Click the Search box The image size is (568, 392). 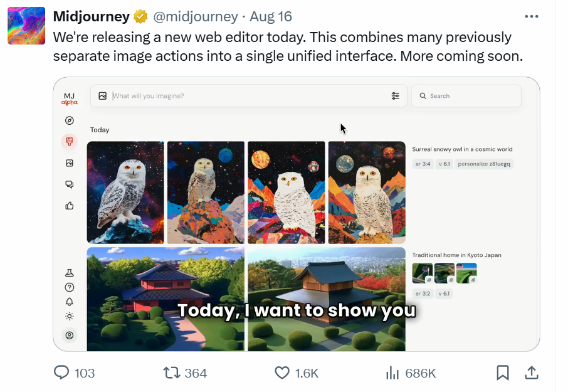tap(467, 96)
